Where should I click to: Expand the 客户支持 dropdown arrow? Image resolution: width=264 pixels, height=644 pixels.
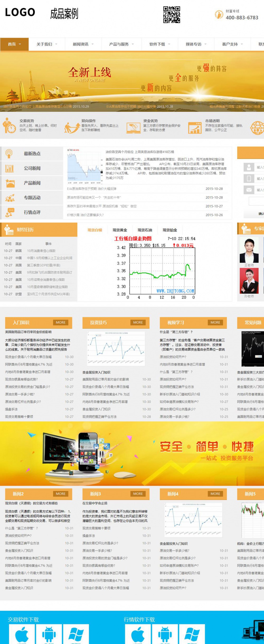242,44
